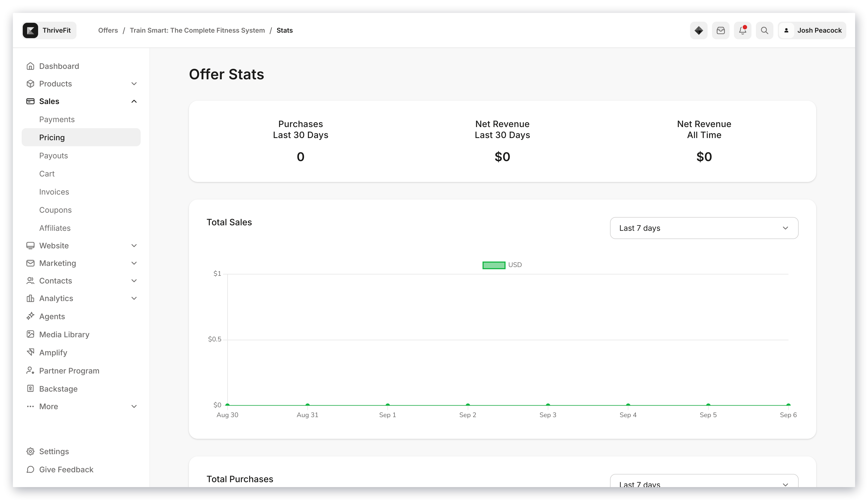868x500 pixels.
Task: Click the Amplify icon
Action: coord(30,352)
